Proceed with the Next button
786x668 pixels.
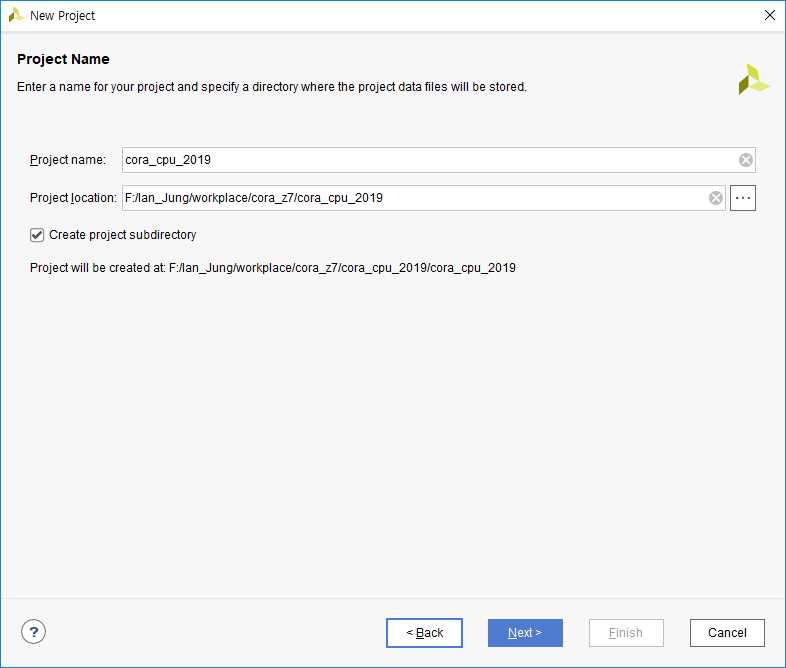525,632
